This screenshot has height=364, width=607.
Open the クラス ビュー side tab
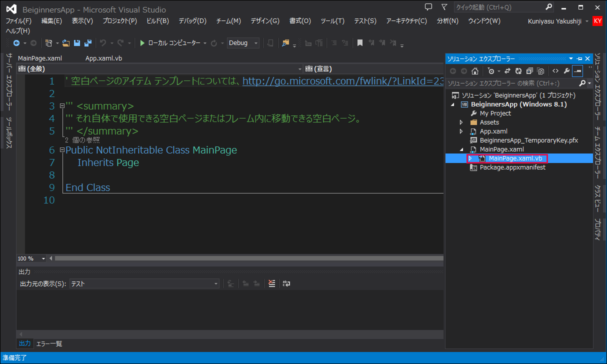597,197
